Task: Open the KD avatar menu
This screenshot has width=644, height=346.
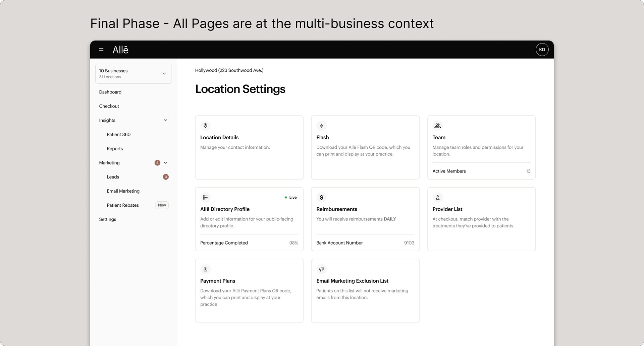Action: pos(542,49)
